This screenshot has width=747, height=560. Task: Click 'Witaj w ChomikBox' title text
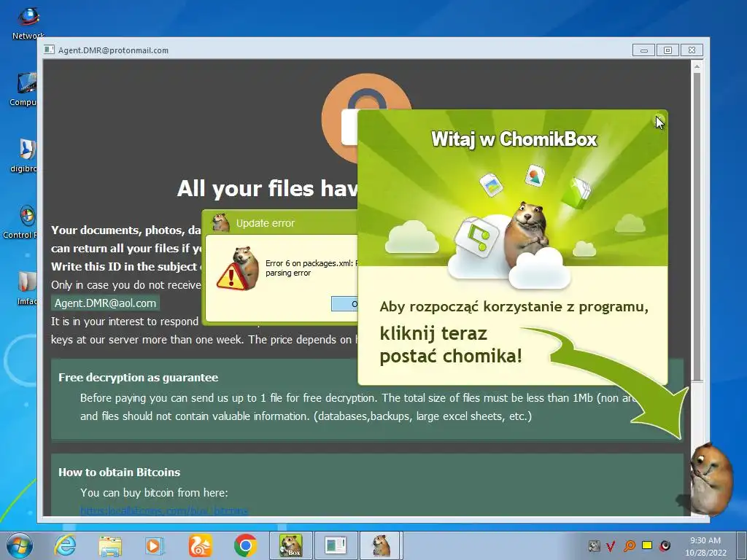[514, 139]
